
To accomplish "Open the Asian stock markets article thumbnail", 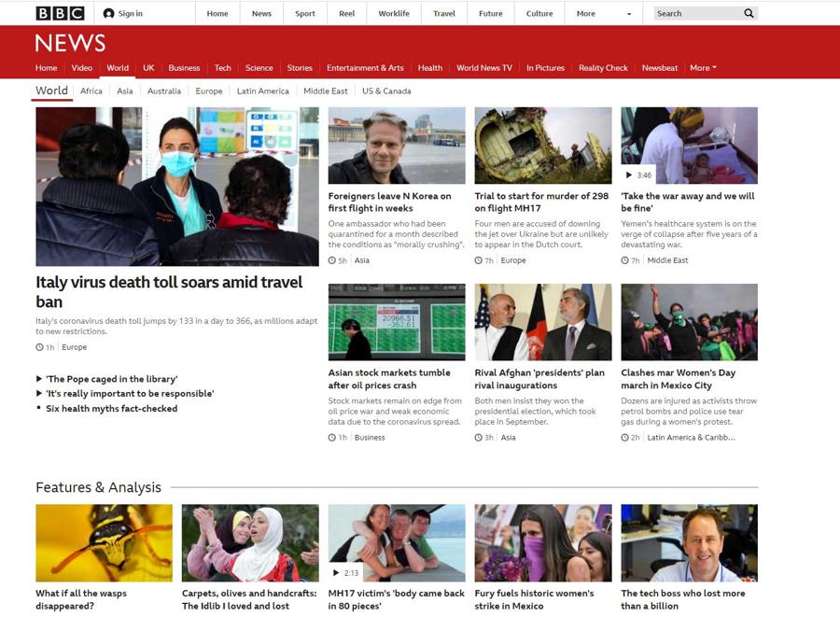I will click(397, 322).
